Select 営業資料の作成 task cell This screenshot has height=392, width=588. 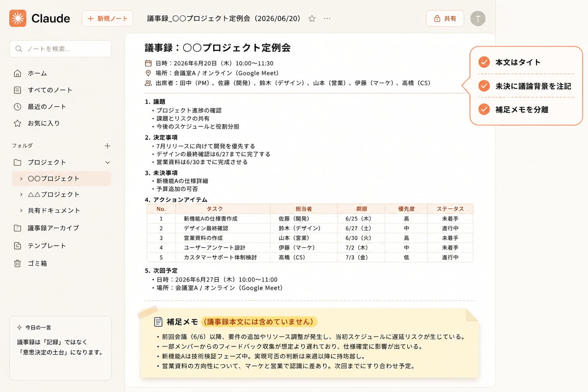(223, 238)
